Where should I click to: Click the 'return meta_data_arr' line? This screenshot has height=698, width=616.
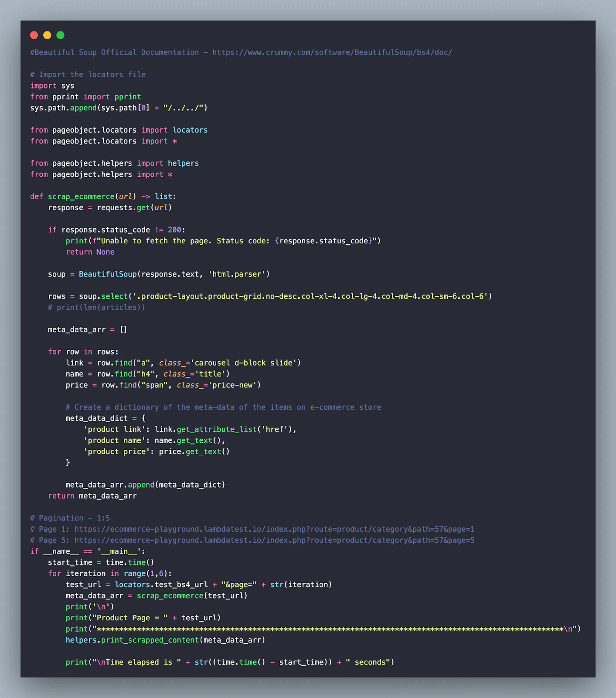pyautogui.click(x=92, y=496)
